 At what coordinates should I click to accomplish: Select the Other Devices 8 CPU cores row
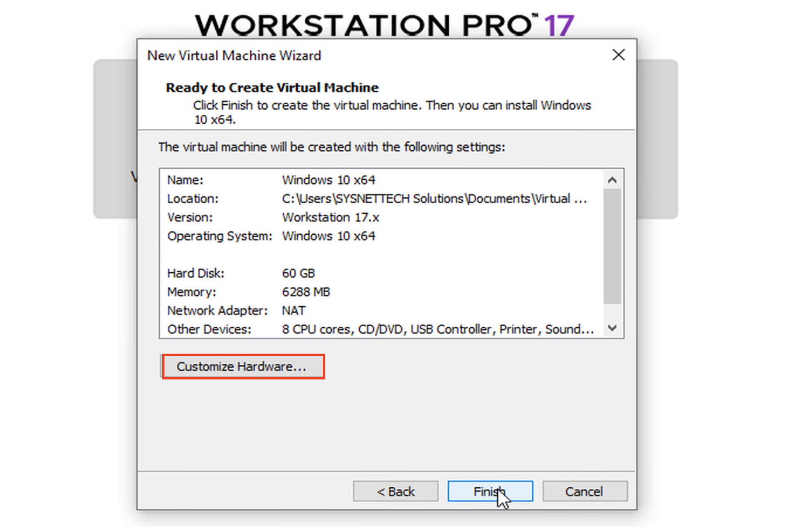click(x=380, y=329)
